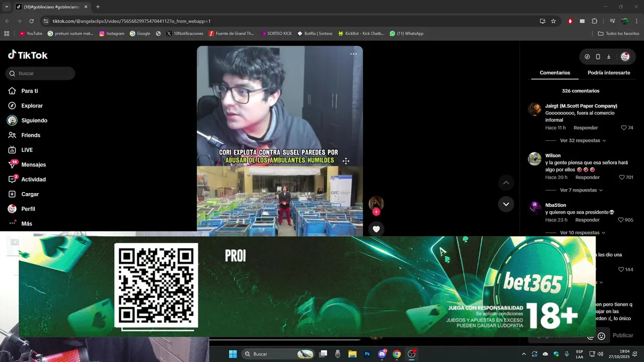644x362 pixels.
Task: Show hidden system tray icons
Action: pyautogui.click(x=524, y=354)
